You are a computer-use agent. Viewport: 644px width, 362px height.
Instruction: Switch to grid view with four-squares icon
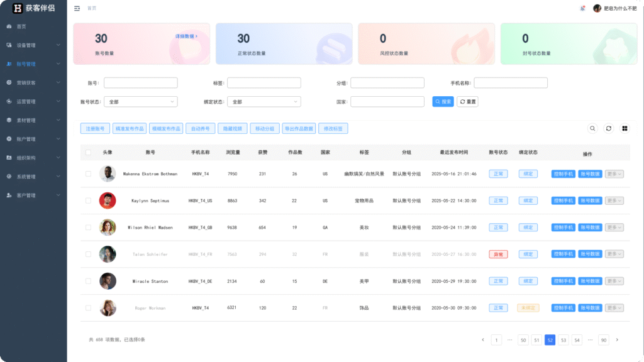625,128
